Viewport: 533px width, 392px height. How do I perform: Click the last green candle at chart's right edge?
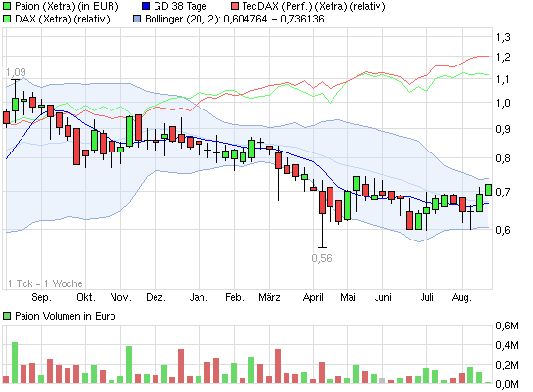(x=488, y=190)
